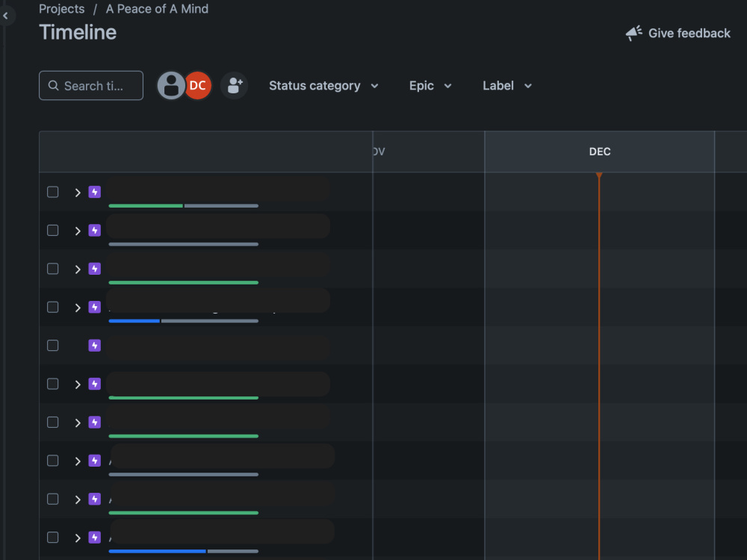
Task: Click the purple epic icon in tenth row
Action: click(x=94, y=537)
